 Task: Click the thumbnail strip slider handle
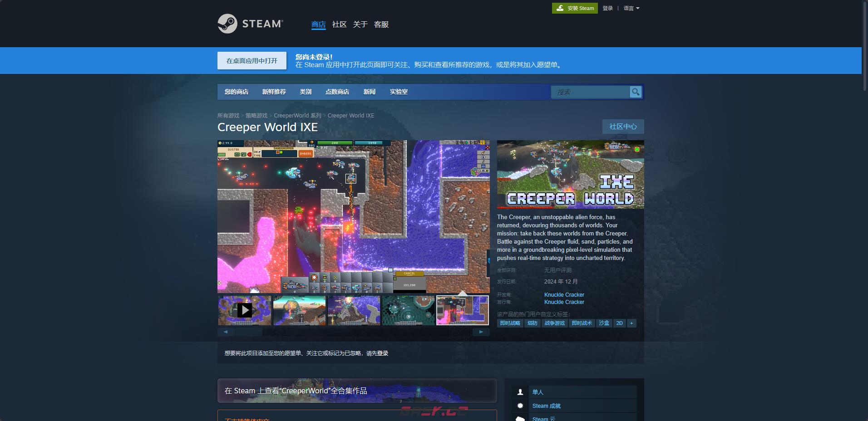point(248,332)
